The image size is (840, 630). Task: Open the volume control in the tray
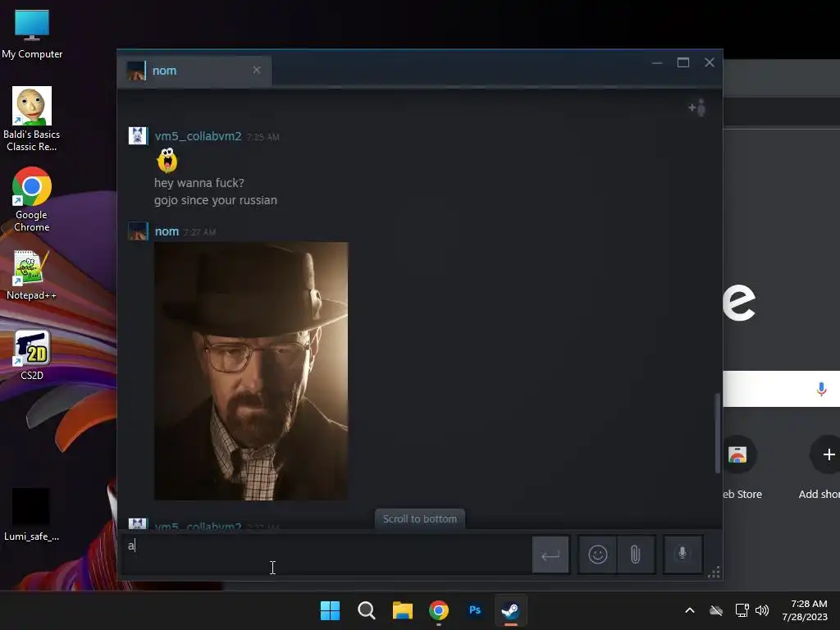762,610
